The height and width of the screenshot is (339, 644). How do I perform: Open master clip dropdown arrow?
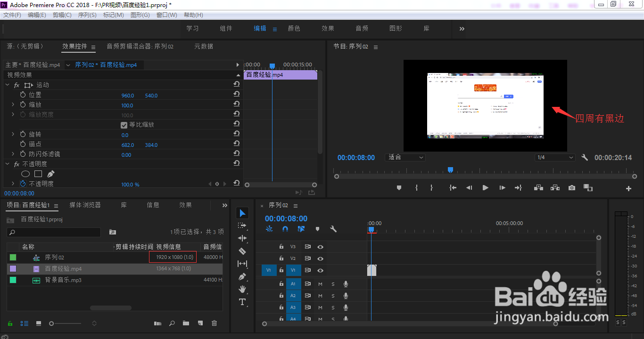click(68, 65)
